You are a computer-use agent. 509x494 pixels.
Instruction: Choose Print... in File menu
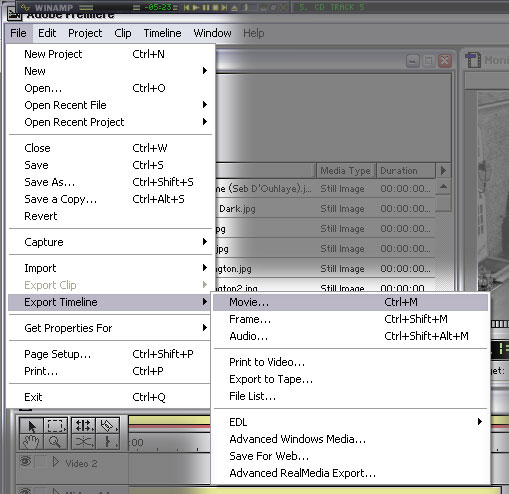[110, 371]
